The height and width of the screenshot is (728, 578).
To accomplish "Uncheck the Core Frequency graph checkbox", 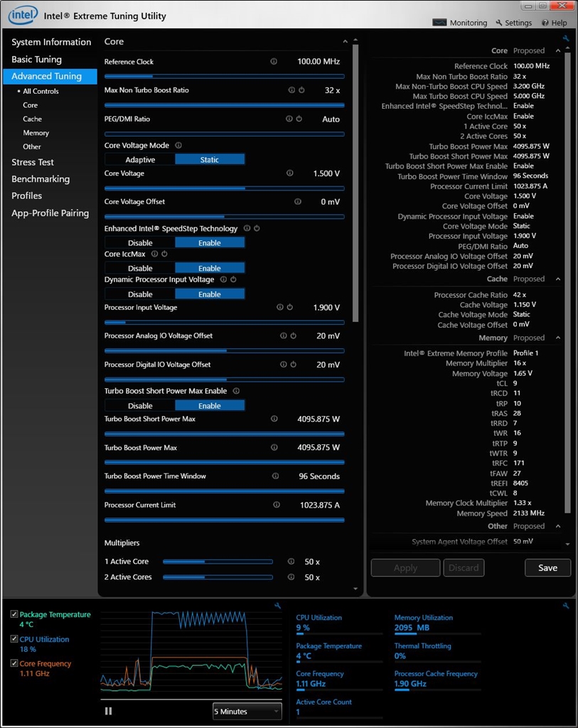I will pos(14,663).
